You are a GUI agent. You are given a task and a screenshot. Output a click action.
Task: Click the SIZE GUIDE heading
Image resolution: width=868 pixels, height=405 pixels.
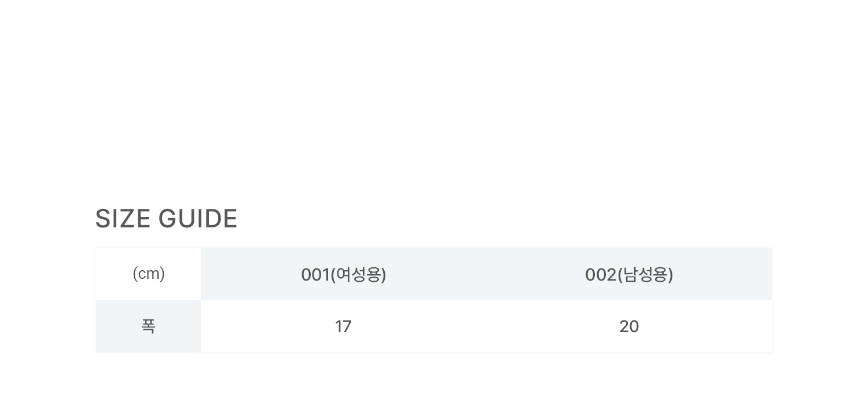pos(166,219)
